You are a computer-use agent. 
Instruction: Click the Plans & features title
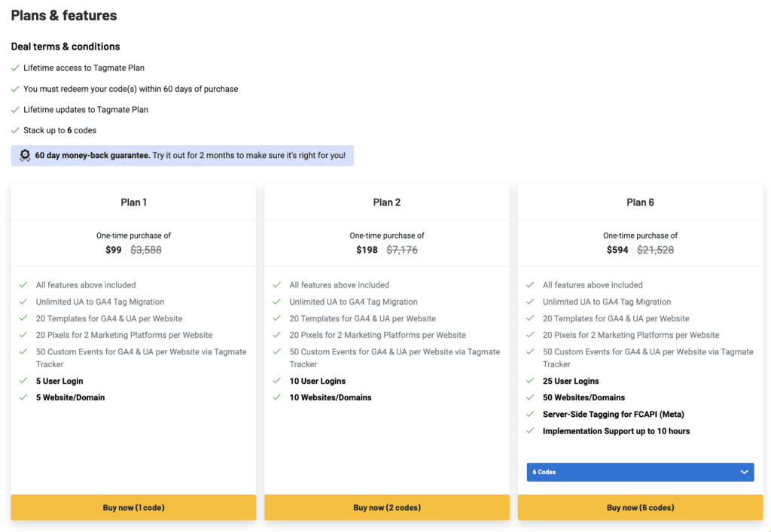pyautogui.click(x=64, y=15)
